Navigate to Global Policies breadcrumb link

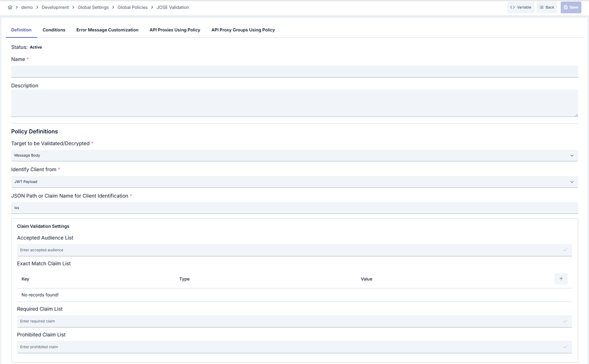pyautogui.click(x=132, y=7)
